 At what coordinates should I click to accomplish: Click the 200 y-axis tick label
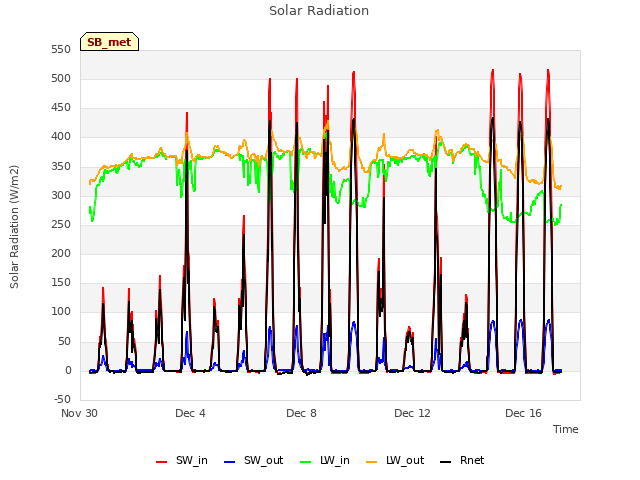pyautogui.click(x=61, y=253)
